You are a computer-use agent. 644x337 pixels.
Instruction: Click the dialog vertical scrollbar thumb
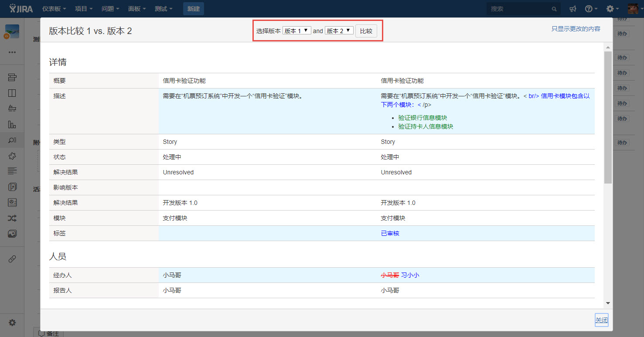pos(608,117)
